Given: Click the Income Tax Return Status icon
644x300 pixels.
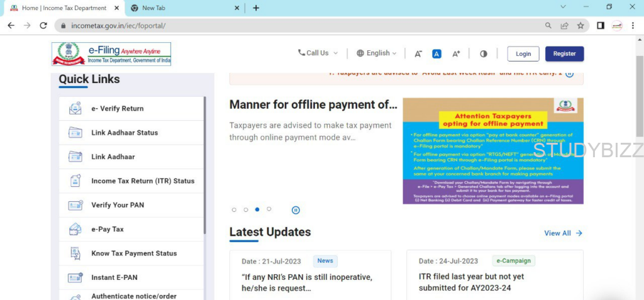Looking at the screenshot, I should click(x=75, y=181).
